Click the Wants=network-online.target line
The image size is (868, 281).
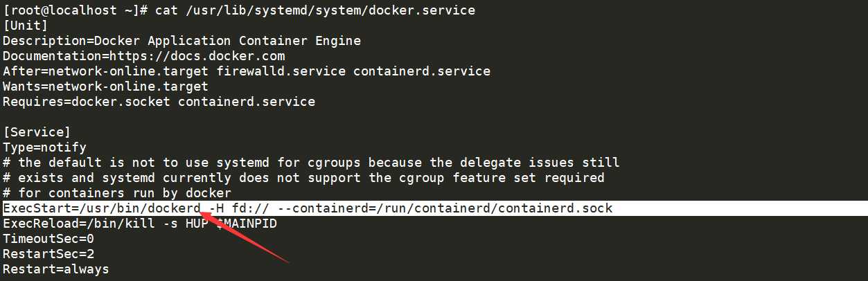point(105,87)
